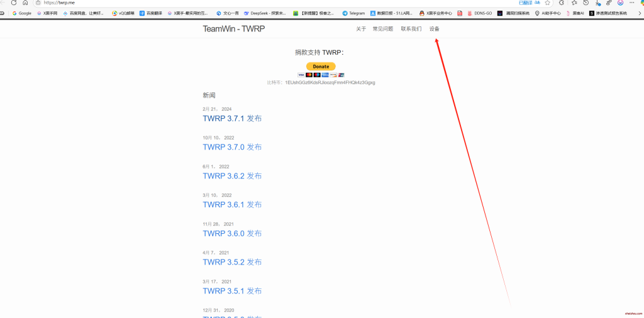
Task: Open the 联系我们 menu item
Action: point(411,29)
